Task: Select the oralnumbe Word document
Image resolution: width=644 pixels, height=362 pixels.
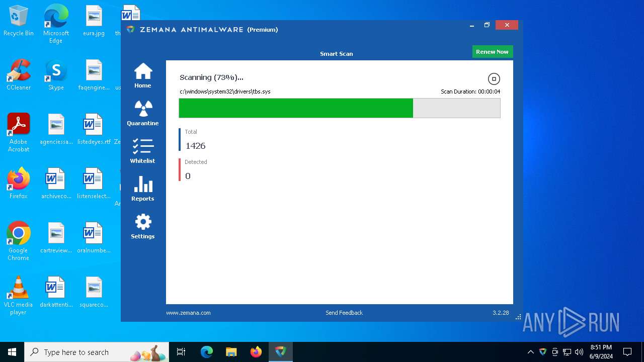Action: click(94, 238)
